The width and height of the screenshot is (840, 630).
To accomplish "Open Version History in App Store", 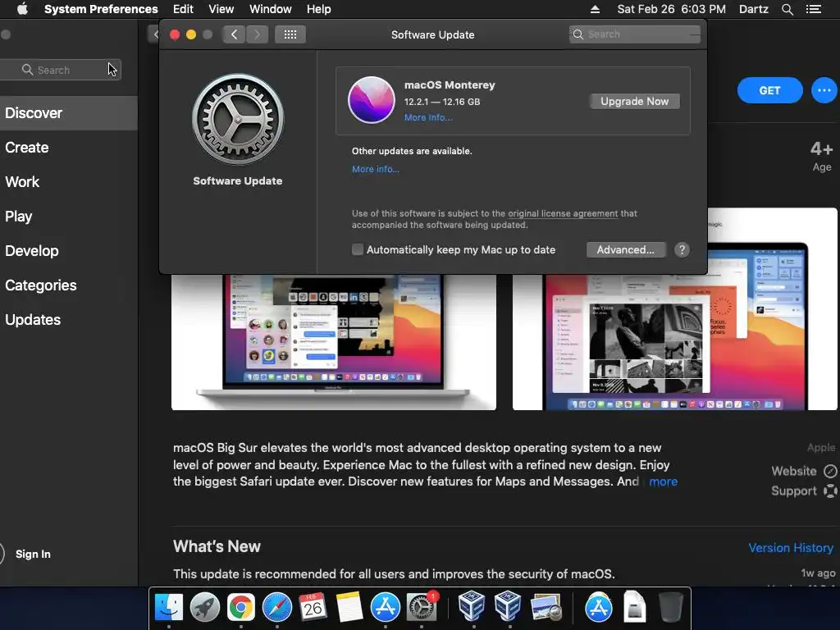I will pyautogui.click(x=791, y=547).
